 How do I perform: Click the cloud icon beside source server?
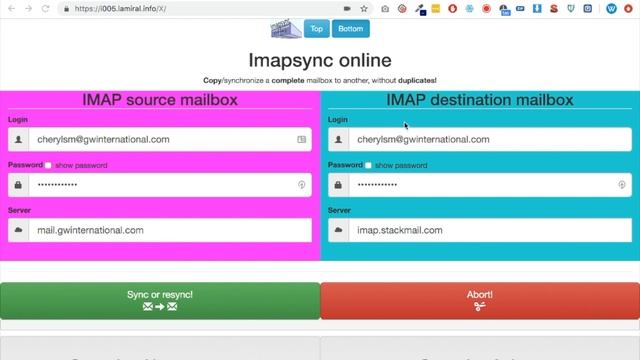point(18,230)
